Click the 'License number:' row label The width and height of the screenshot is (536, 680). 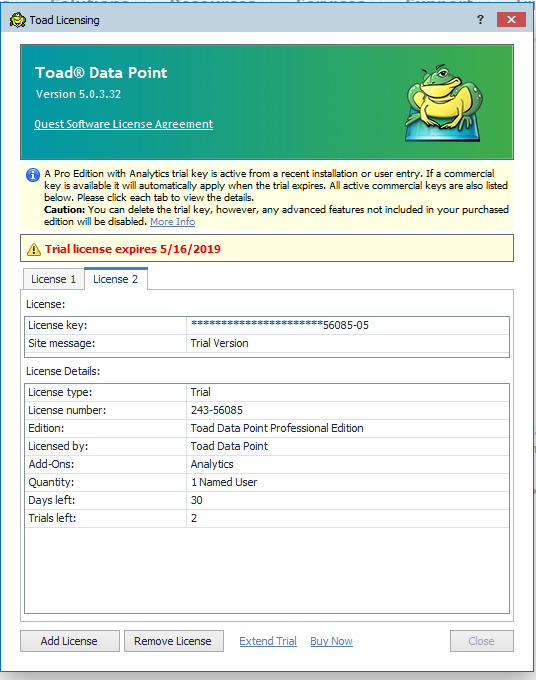67,410
